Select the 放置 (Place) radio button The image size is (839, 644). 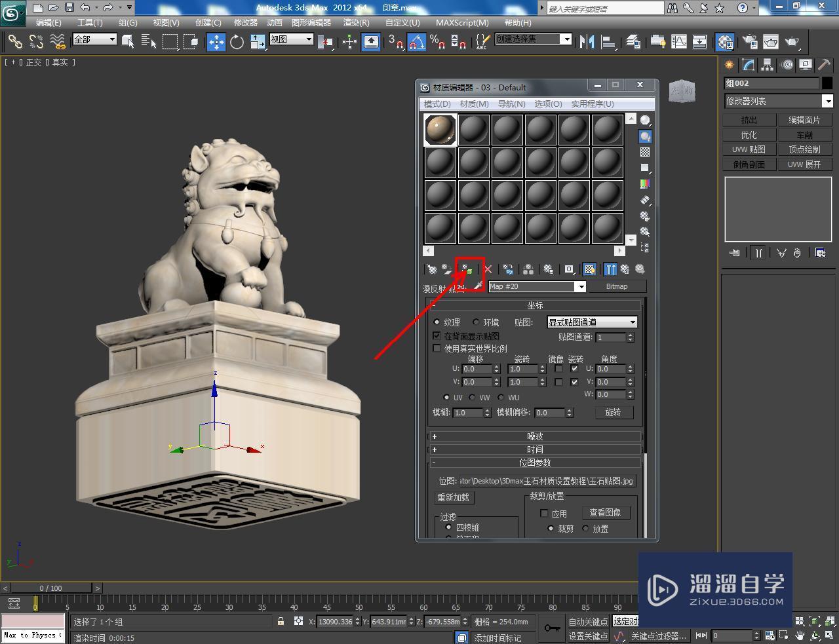click(586, 529)
